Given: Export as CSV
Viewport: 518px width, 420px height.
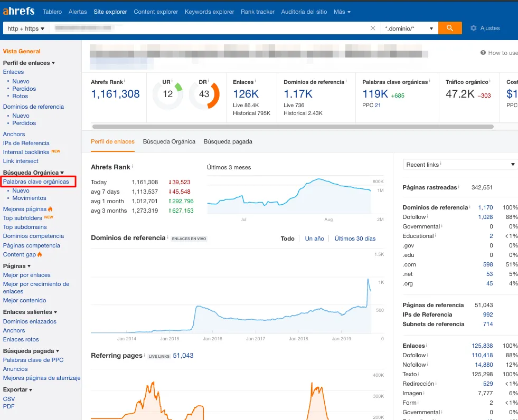Looking at the screenshot, I should tap(9, 399).
